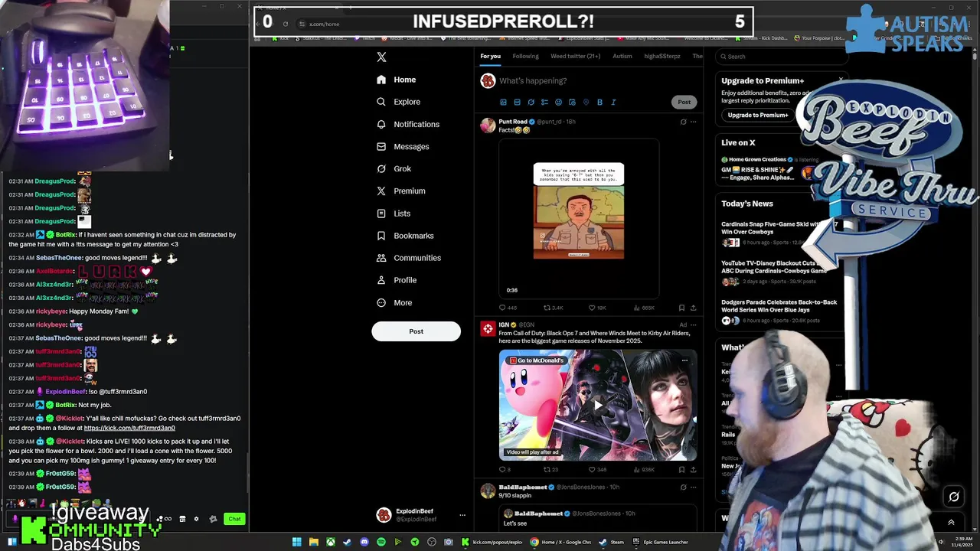Open Bookmarks in the X sidebar

click(x=405, y=236)
